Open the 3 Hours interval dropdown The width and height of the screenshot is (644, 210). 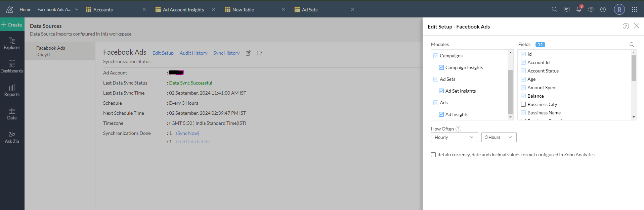499,137
